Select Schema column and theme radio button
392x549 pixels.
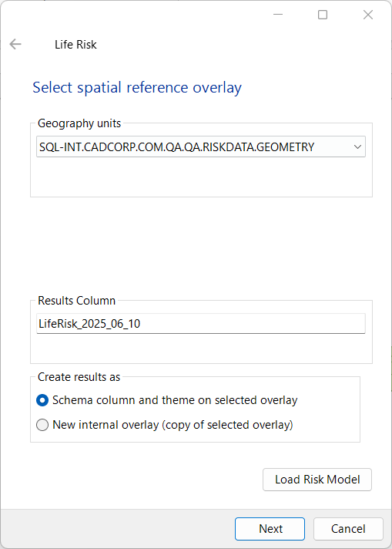(42, 400)
